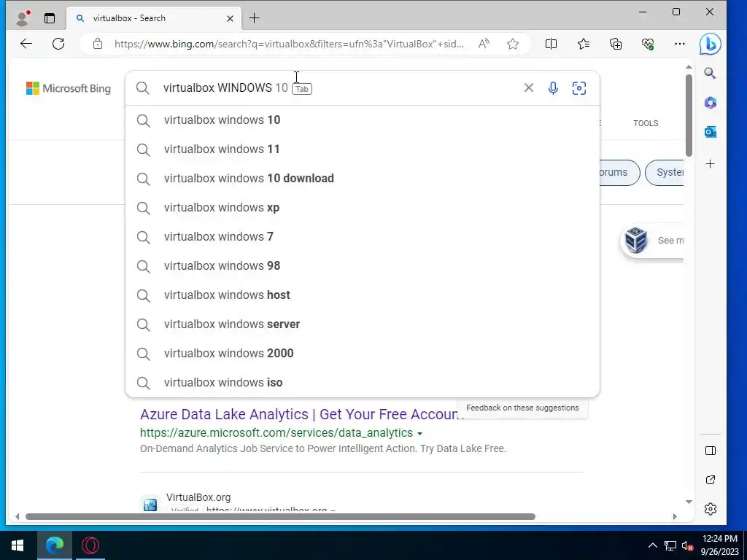This screenshot has width=747, height=560.
Task: Open Browser essentials heart icon
Action: point(648,44)
